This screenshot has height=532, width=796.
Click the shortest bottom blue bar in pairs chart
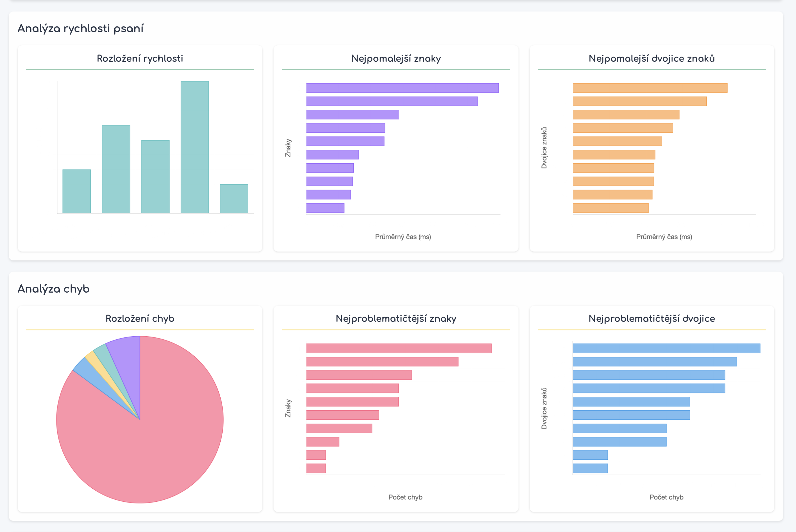[590, 468]
